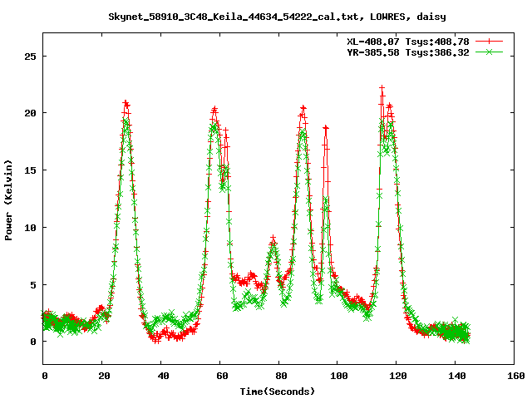Click x-axis tick label 80
The height and width of the screenshot is (399, 532).
[281, 376]
